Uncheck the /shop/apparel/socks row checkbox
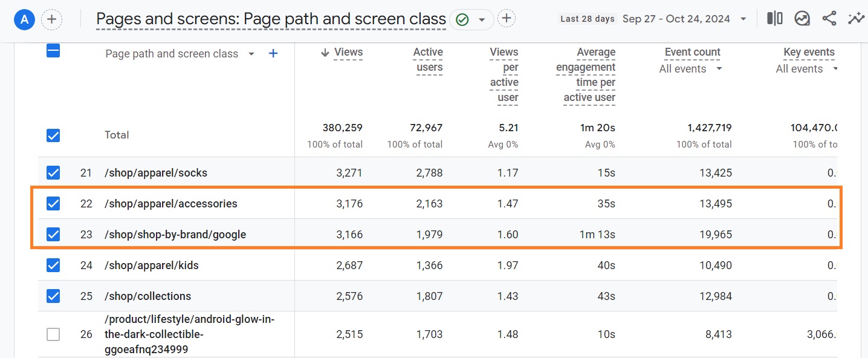Viewport: 868px width, 358px height. pos(53,172)
